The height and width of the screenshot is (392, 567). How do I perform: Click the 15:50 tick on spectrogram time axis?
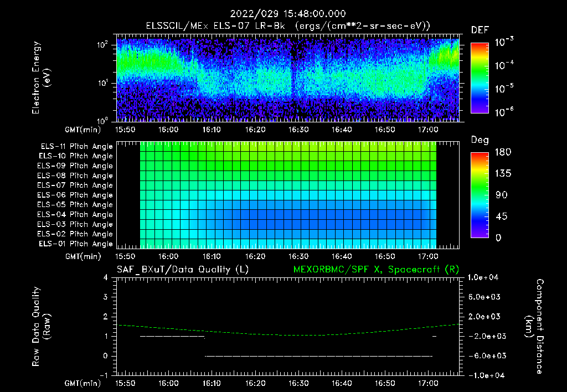click(125, 130)
